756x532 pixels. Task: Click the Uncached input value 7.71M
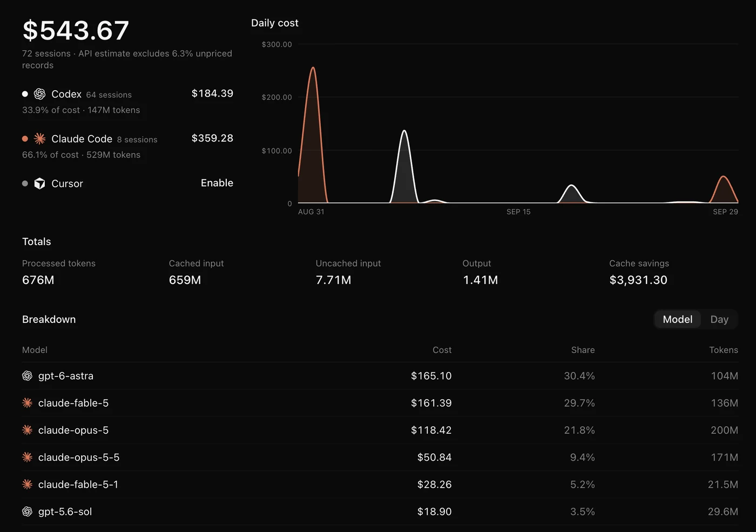click(333, 280)
